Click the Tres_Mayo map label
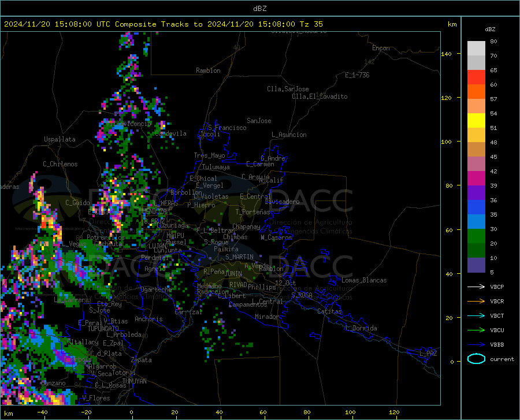520x420 pixels. [x=209, y=155]
